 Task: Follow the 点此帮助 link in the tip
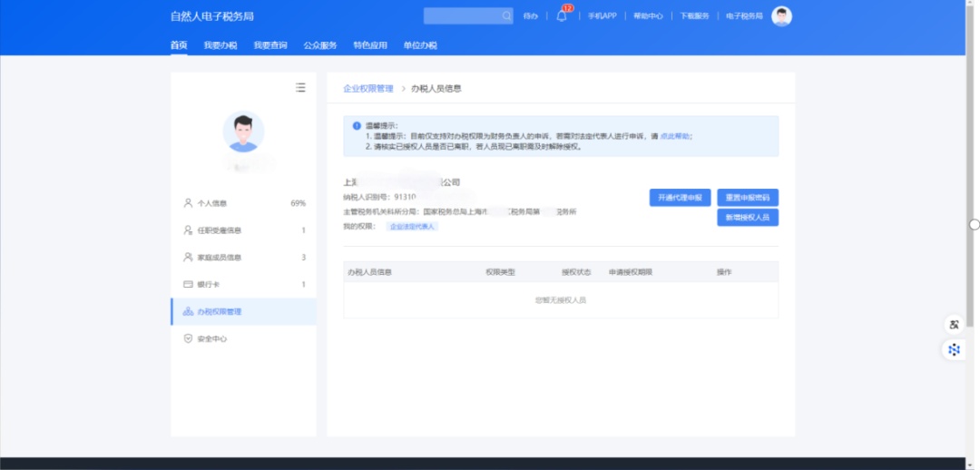[676, 136]
